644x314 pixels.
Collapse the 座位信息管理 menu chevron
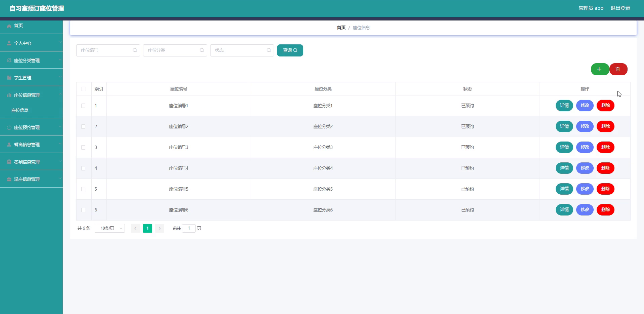(x=60, y=94)
